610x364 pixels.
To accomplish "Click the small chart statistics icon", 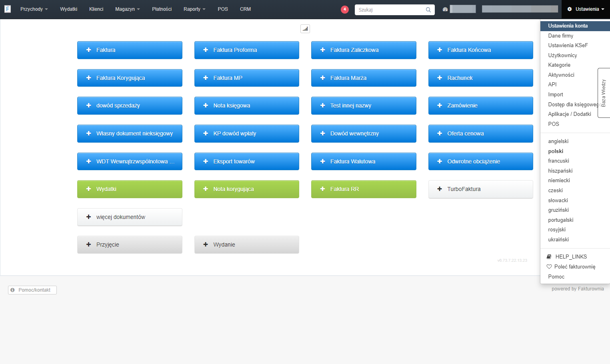I will tap(305, 29).
